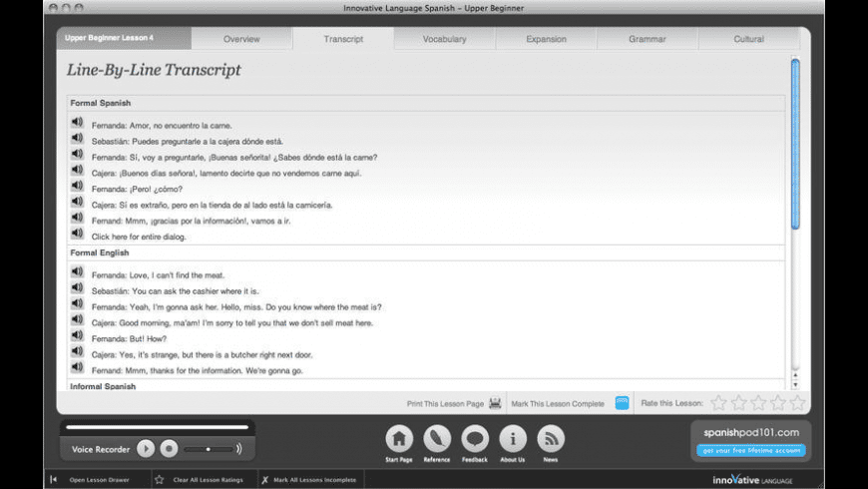Play audio for 'You can ask the cashier'

(77, 288)
